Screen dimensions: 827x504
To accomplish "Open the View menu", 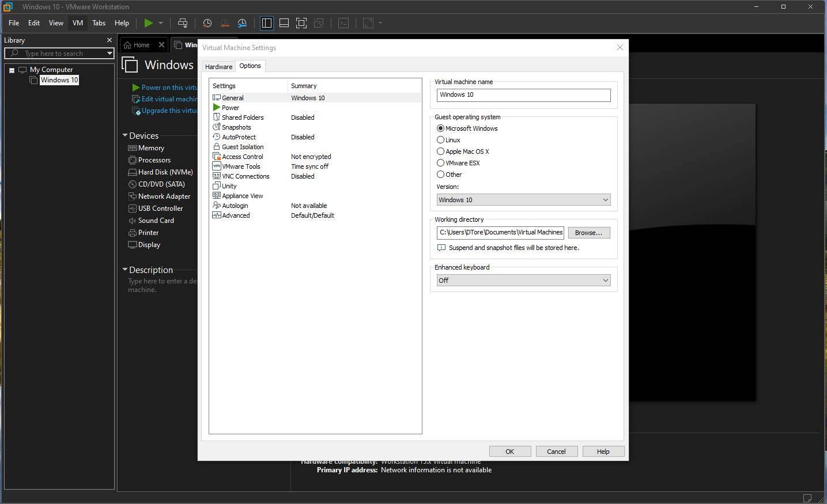I will tap(56, 23).
